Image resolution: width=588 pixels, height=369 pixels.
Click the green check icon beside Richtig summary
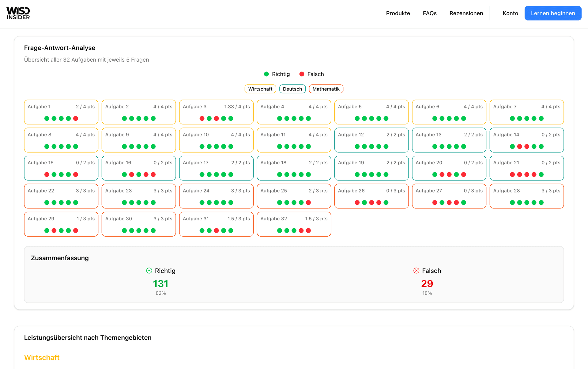[x=149, y=271]
